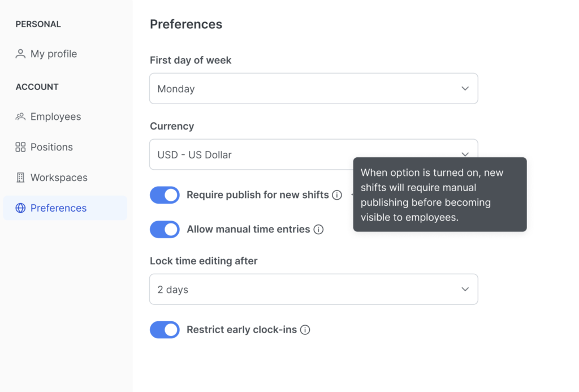579x392 pixels.
Task: Click the info icon beside Allow manual time entries
Action: pos(319,229)
